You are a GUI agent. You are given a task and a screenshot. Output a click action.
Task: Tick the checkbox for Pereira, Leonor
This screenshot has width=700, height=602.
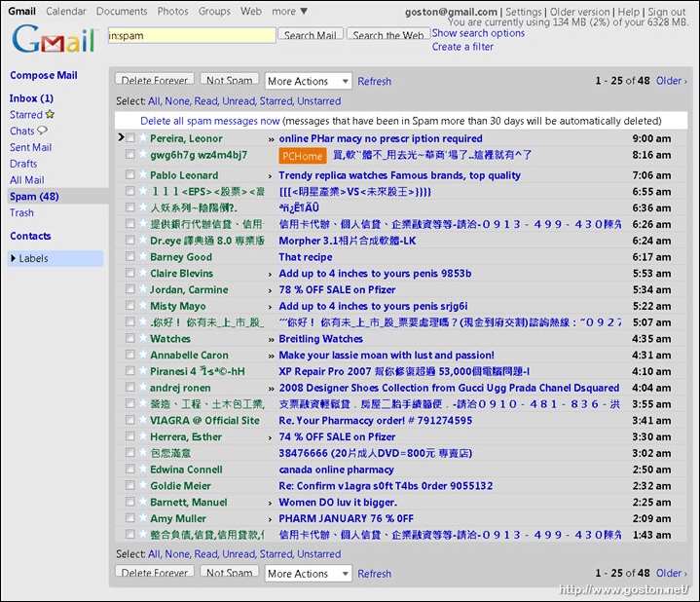129,138
